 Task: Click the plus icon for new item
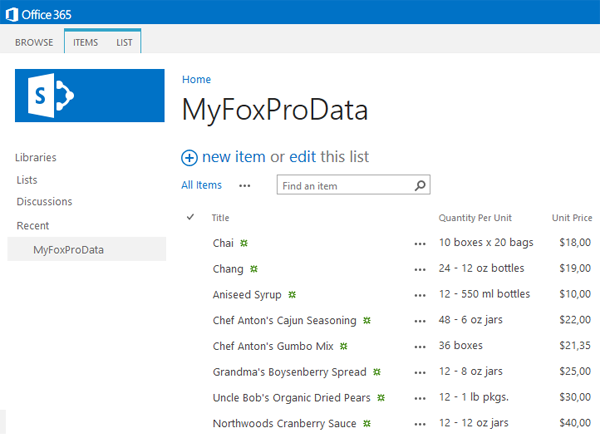coord(189,157)
